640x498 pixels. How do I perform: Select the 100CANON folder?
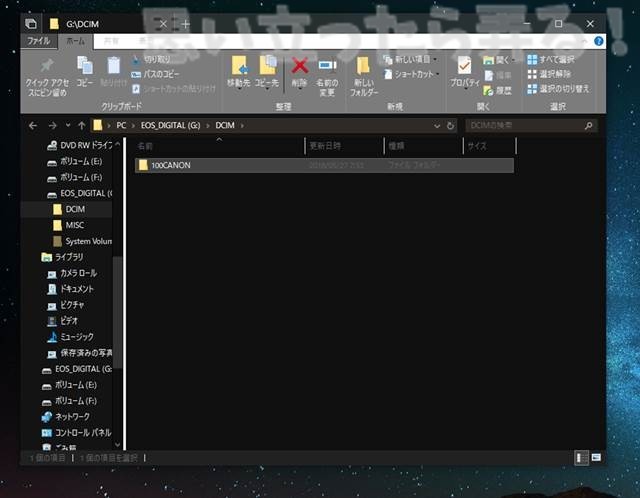click(324, 165)
